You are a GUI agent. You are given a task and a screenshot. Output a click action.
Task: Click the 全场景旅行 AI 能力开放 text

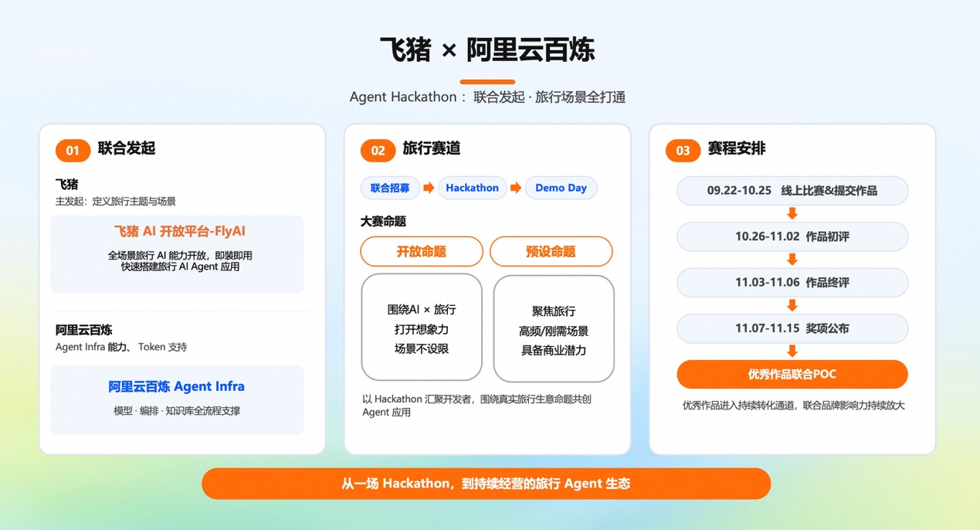point(180,255)
